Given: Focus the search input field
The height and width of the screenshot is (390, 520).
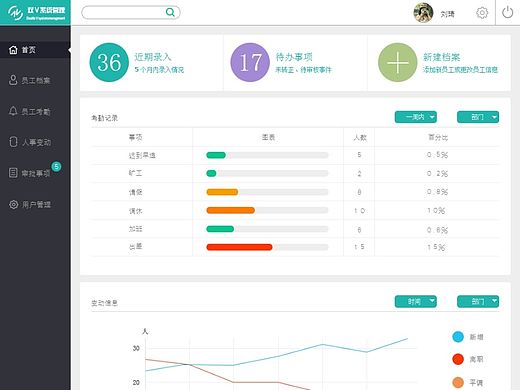Looking at the screenshot, I should 131,13.
